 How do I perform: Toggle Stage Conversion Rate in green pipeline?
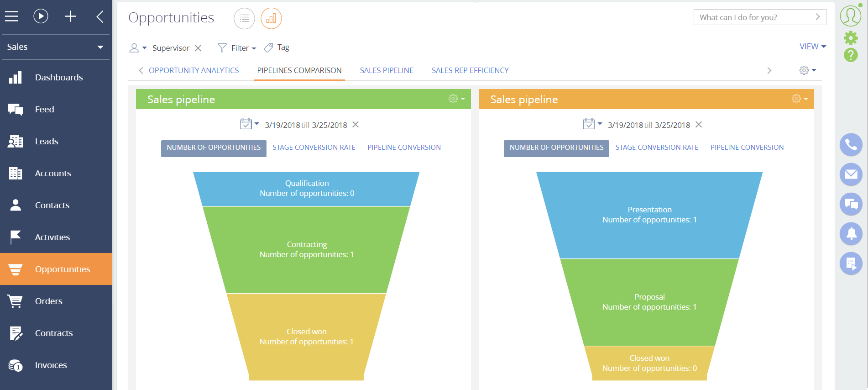coord(314,148)
